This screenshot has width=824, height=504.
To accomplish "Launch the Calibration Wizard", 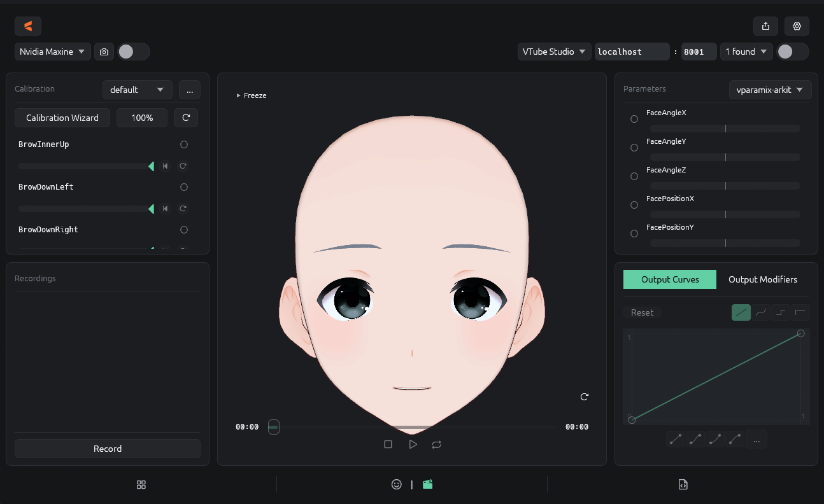I will pyautogui.click(x=62, y=118).
